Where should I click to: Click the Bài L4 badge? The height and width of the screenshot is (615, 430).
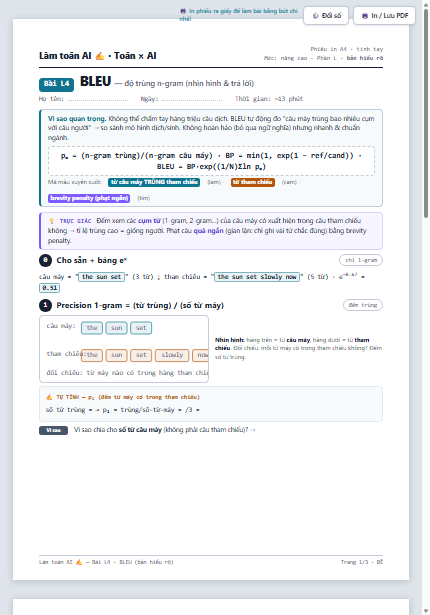pyautogui.click(x=56, y=84)
